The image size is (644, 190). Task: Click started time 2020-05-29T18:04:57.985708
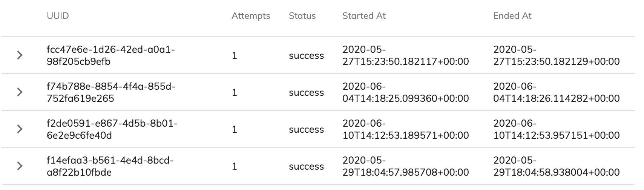406,166
